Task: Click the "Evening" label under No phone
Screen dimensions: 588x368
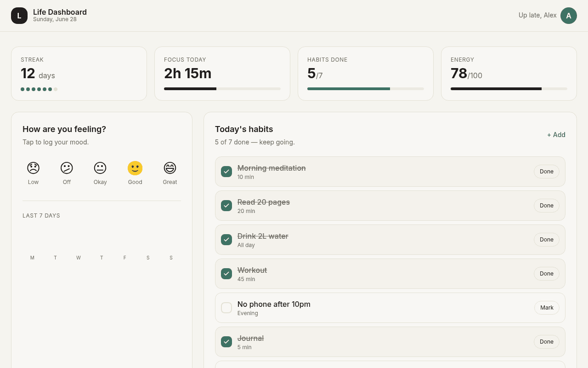Action: [248, 313]
